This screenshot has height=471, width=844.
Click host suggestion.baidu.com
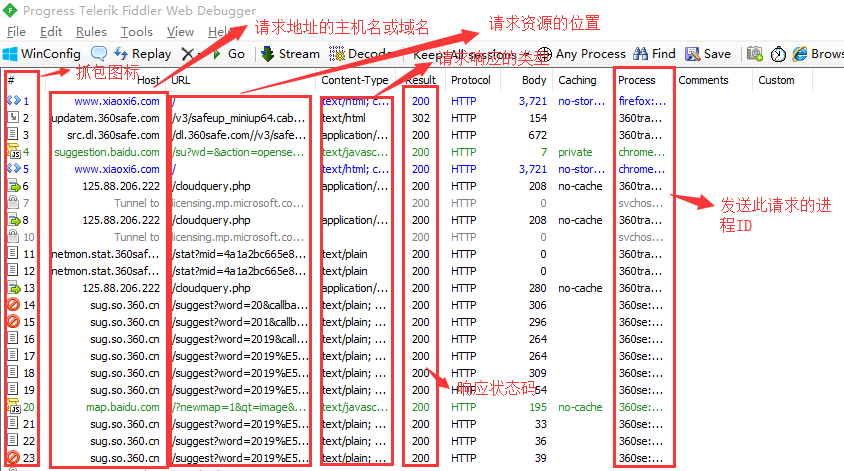(107, 152)
